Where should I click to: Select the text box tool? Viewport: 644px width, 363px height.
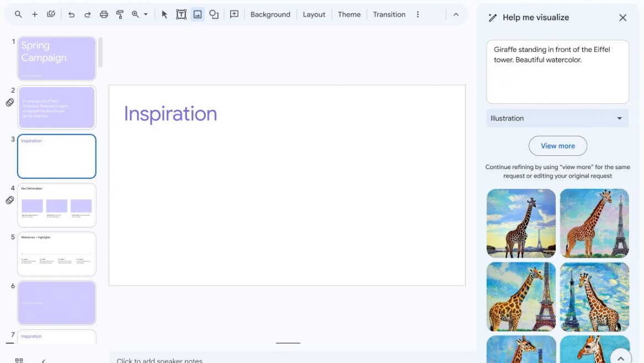181,14
